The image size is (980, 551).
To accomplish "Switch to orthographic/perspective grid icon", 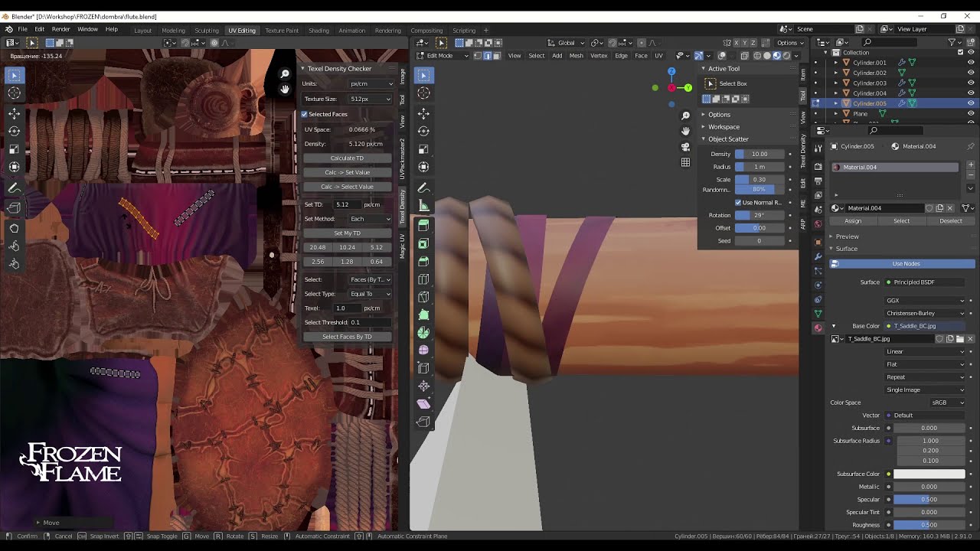I will click(685, 162).
